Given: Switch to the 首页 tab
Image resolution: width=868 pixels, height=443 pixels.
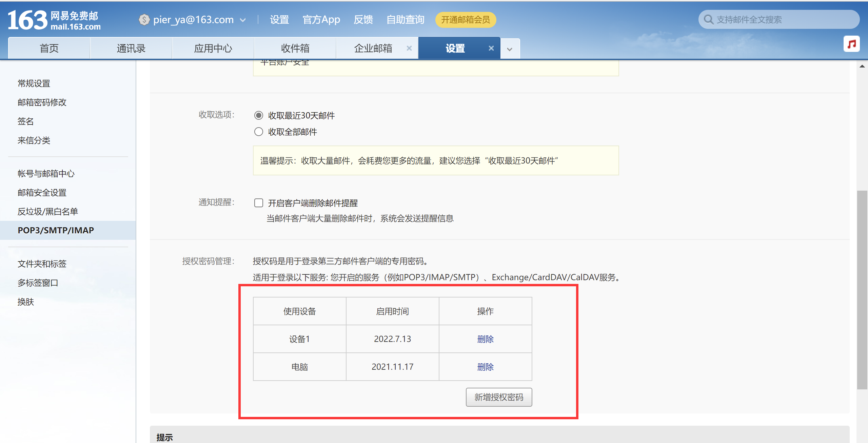Looking at the screenshot, I should point(49,48).
